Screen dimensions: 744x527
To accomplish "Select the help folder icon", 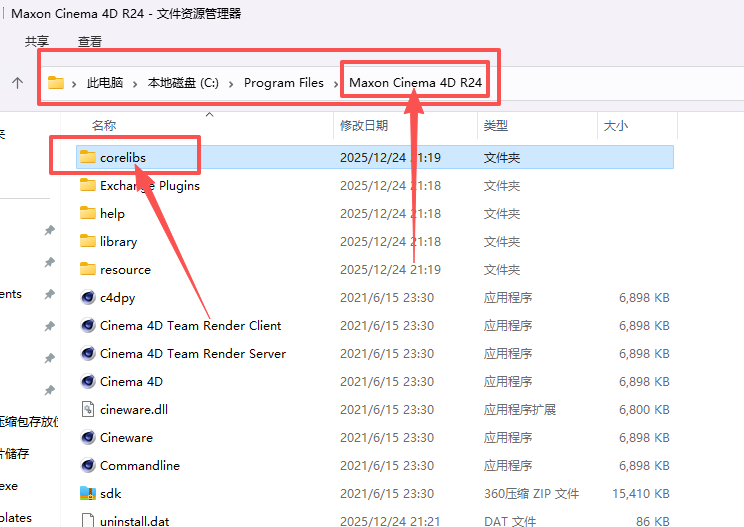I will pos(88,213).
